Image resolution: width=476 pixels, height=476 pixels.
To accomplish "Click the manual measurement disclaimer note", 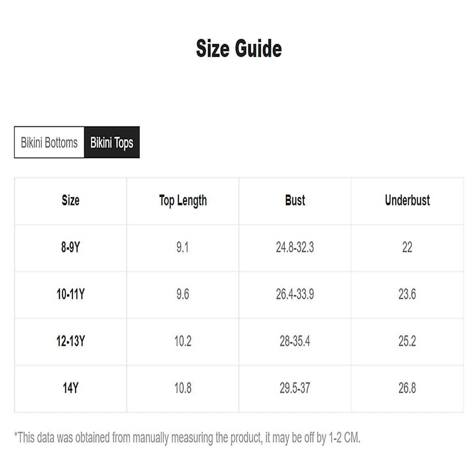I will pyautogui.click(x=187, y=438).
